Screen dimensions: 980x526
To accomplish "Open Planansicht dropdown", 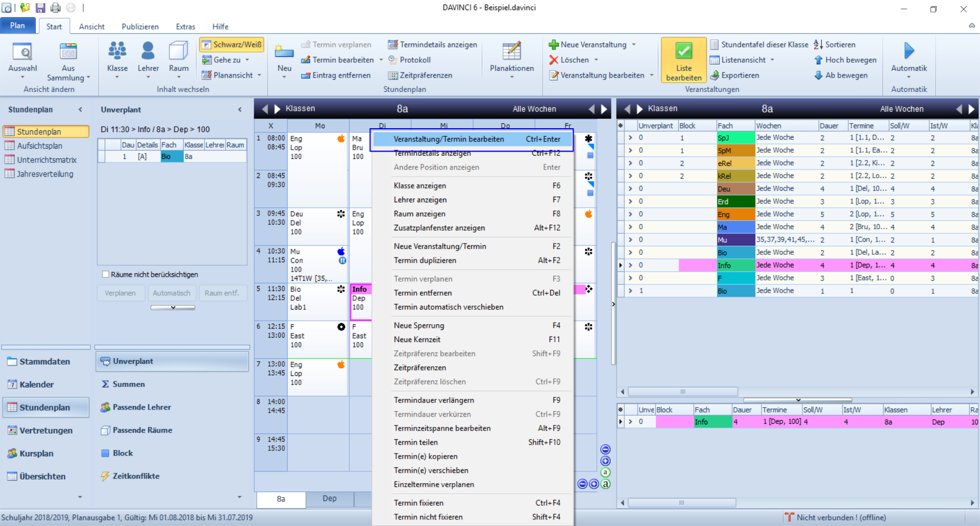I will pos(231,75).
